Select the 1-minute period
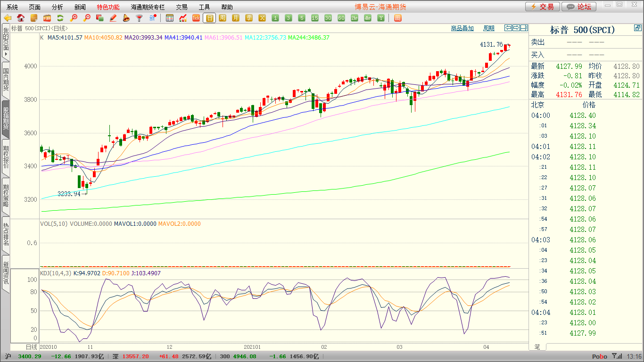Viewport: 644px width, 362px height. coord(275,18)
